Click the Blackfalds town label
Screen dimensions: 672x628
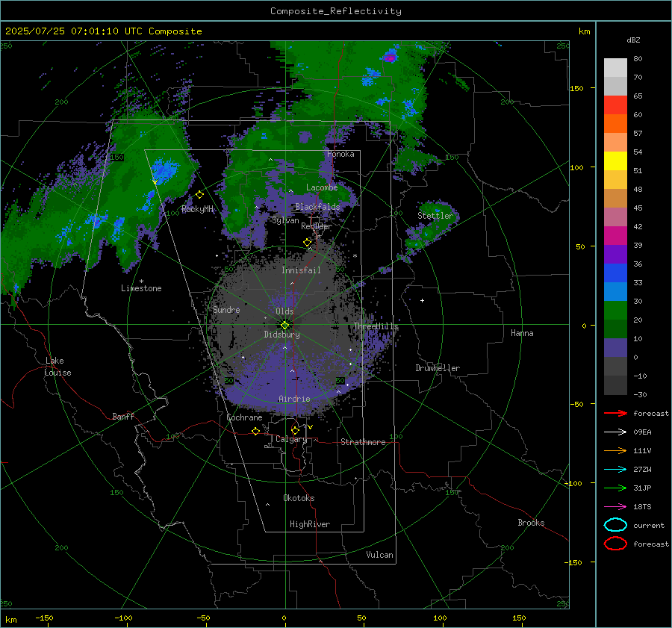[317, 207]
